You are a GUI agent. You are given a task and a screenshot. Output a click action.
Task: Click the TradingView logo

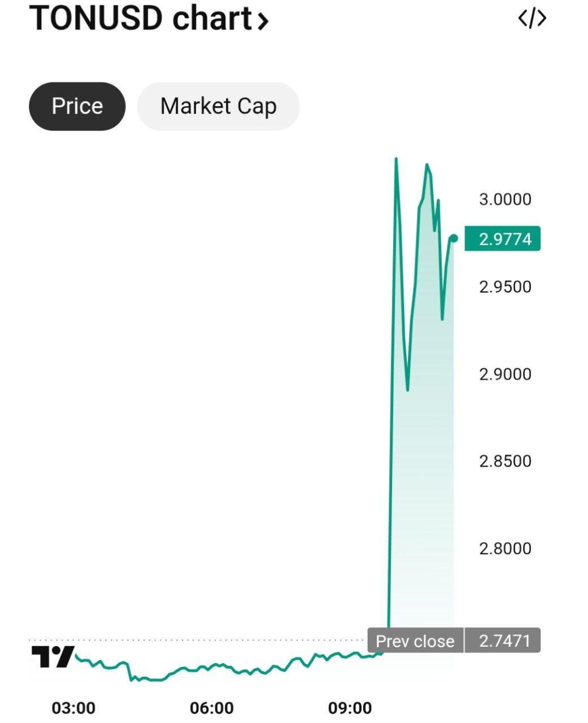(53, 656)
